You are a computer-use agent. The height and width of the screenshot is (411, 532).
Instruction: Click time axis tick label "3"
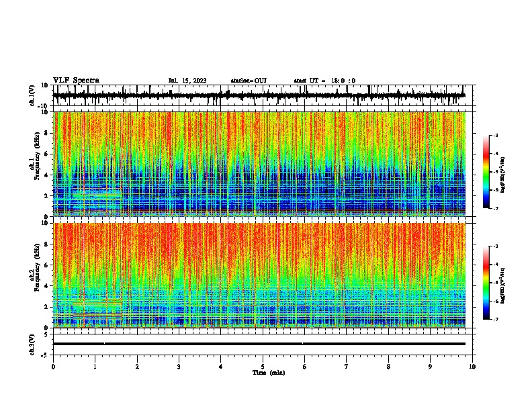(x=179, y=367)
